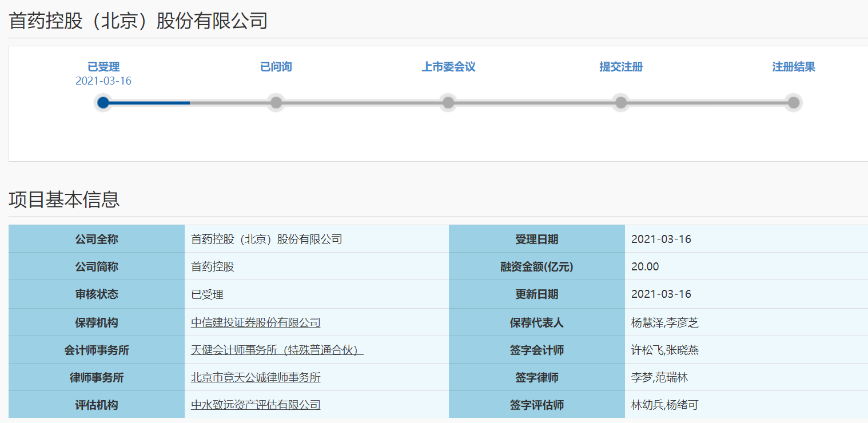868x423 pixels.
Task: Click the 保荐机构 header cell
Action: [97, 322]
